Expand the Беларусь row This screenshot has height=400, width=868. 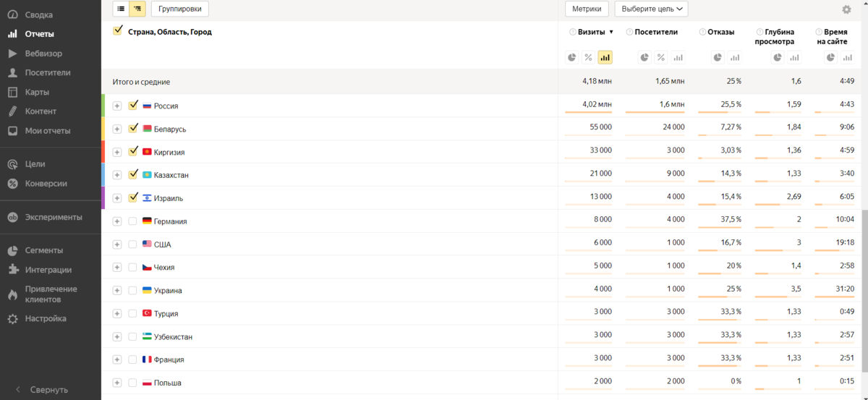click(117, 129)
